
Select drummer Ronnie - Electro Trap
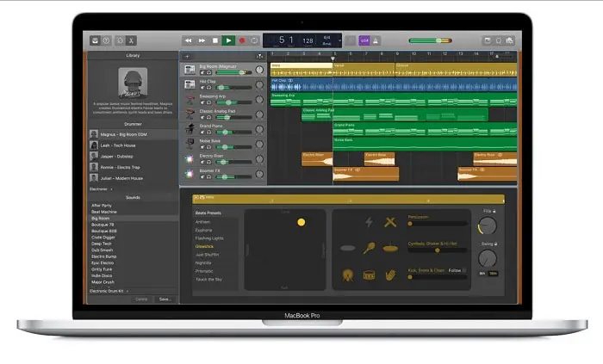(133, 168)
